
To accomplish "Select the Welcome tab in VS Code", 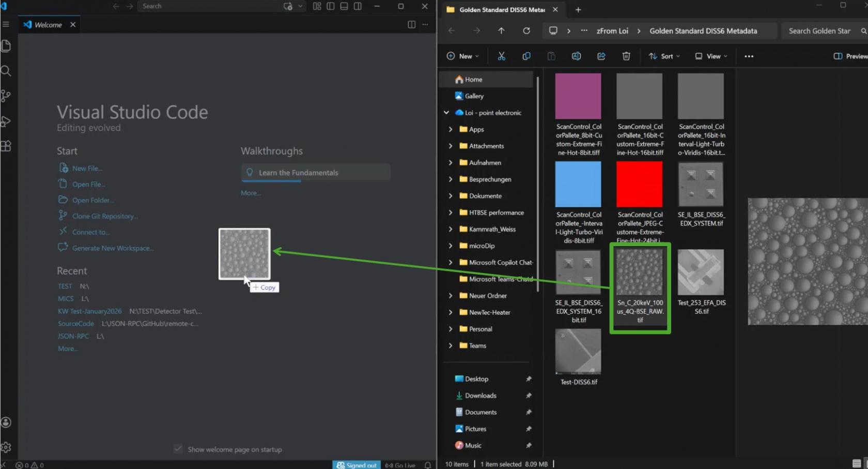I will [48, 24].
